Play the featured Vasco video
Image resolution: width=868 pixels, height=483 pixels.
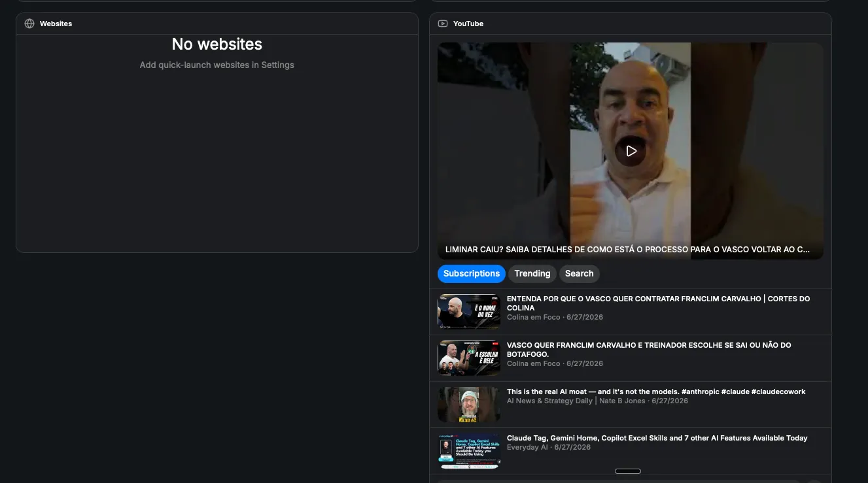[x=631, y=151]
